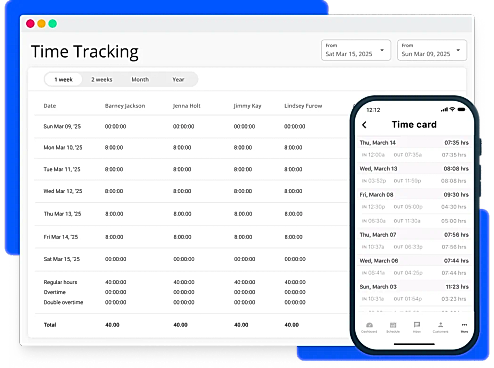Click Lindsey Furow's hours on Sat Mar 15
494x368 pixels.
click(x=295, y=259)
